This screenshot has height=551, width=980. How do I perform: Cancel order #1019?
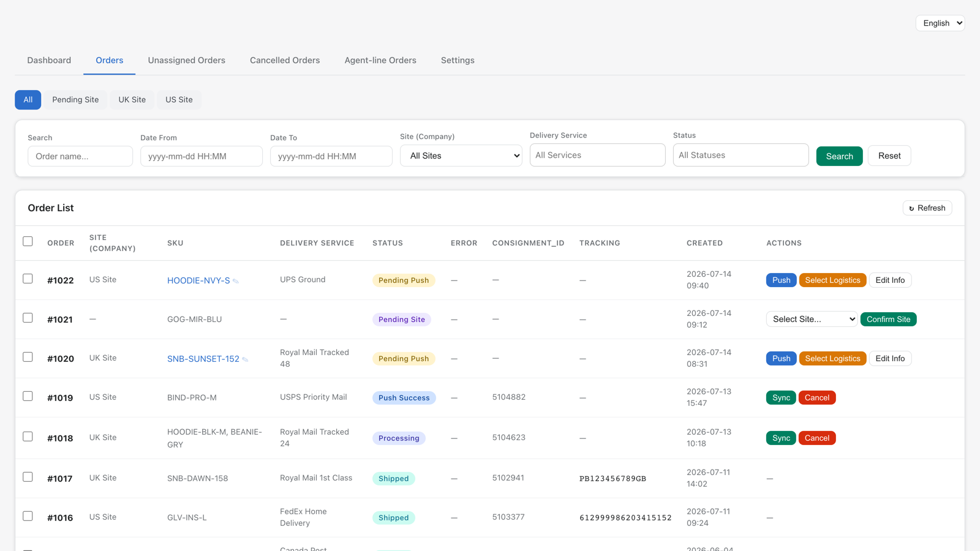817,397
